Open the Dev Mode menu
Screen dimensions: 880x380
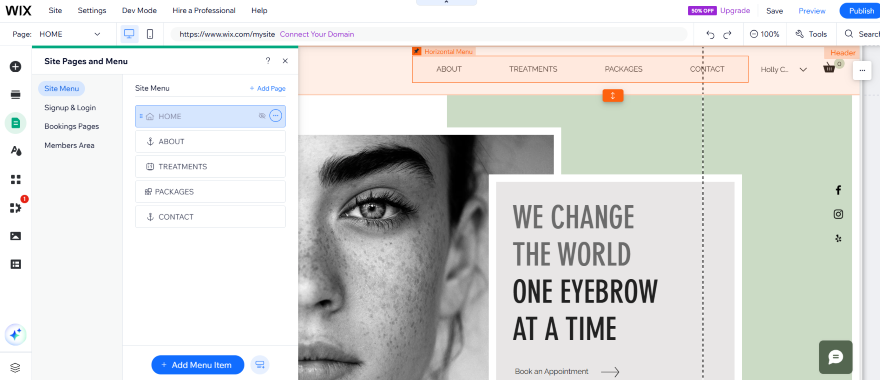pos(139,11)
